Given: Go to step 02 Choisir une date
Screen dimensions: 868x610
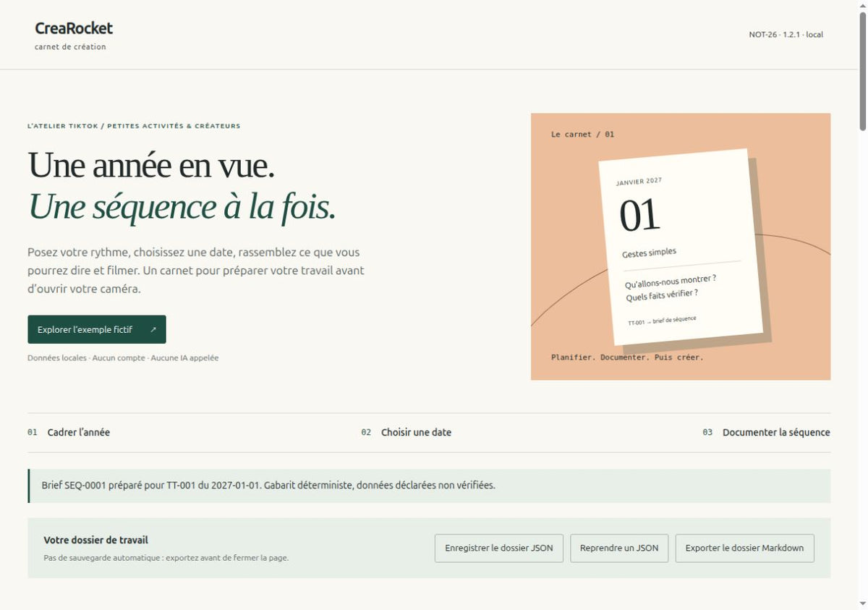Looking at the screenshot, I should [407, 432].
